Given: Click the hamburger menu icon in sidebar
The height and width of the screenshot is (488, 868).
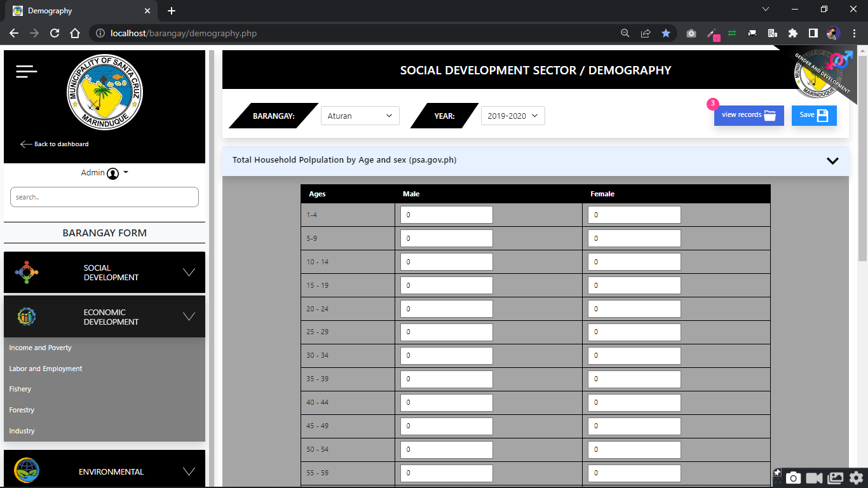Looking at the screenshot, I should [x=27, y=72].
